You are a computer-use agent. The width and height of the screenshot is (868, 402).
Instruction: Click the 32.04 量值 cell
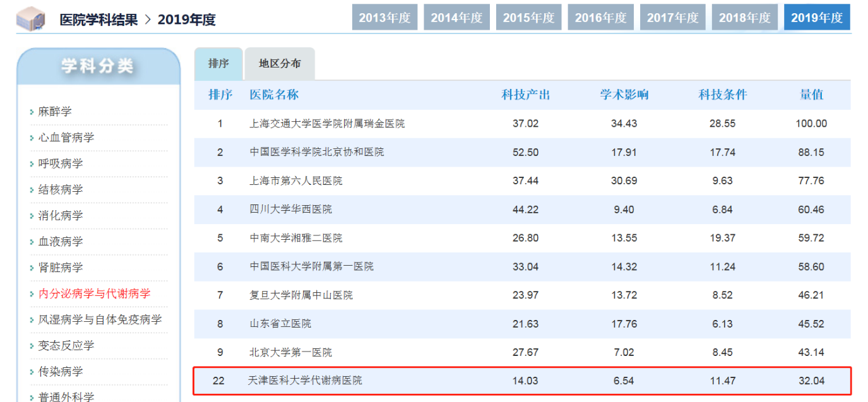pos(811,381)
